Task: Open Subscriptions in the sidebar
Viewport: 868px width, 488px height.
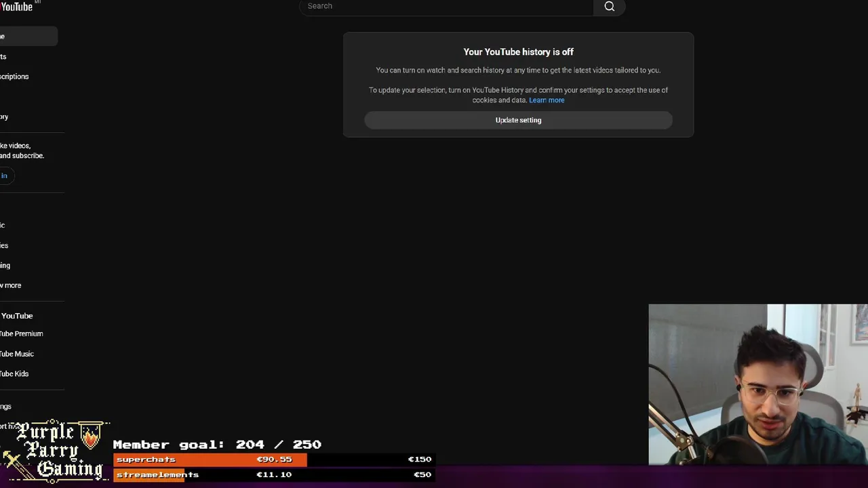Action: (x=14, y=77)
